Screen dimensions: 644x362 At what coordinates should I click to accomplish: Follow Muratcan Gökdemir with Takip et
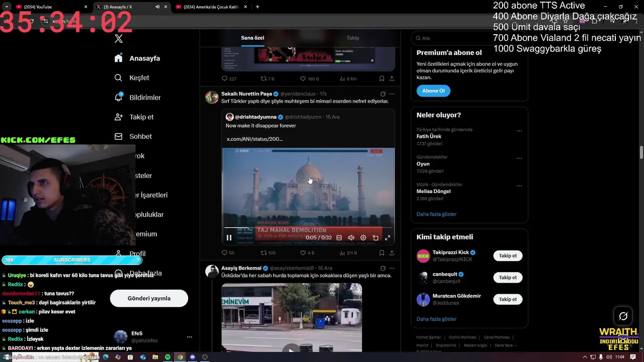[x=508, y=299]
